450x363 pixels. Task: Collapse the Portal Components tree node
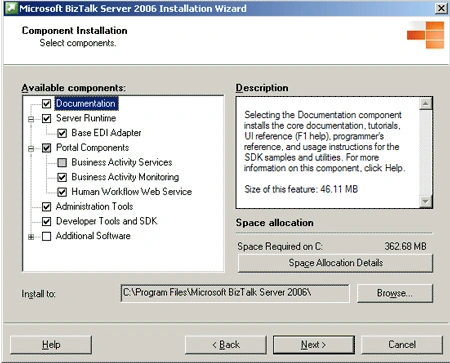pos(31,148)
